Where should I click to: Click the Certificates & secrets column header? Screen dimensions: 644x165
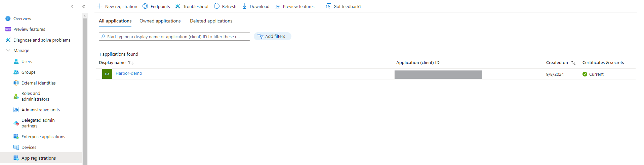click(603, 63)
